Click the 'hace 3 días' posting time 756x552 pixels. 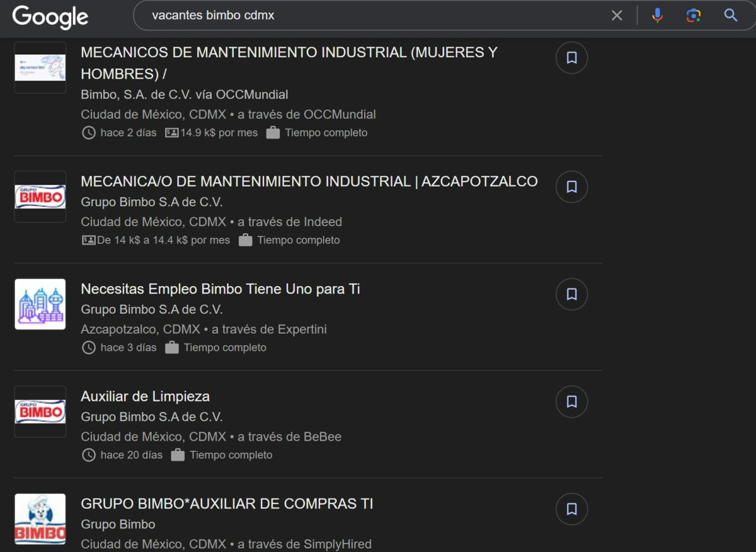point(129,347)
